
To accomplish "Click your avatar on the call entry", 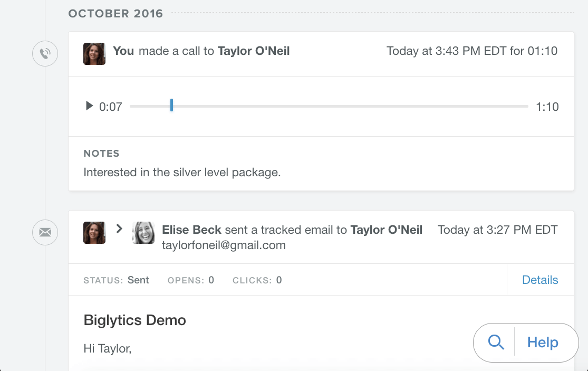I will 94,54.
